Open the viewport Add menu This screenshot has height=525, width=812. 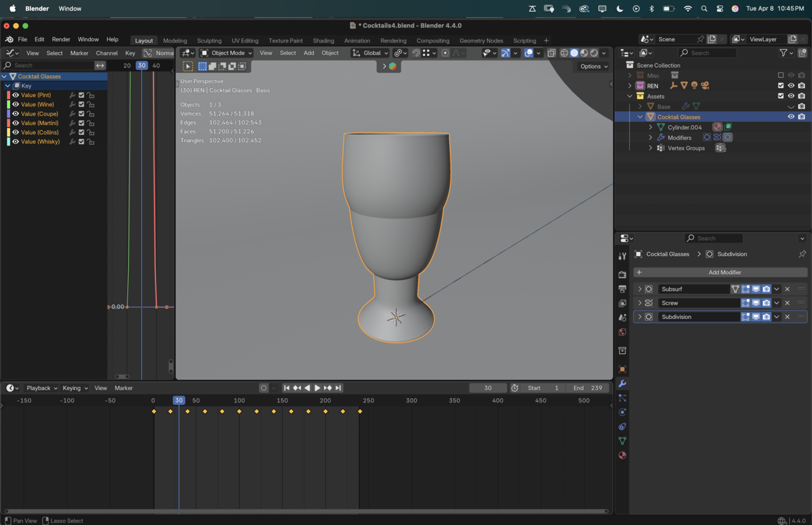pyautogui.click(x=309, y=53)
